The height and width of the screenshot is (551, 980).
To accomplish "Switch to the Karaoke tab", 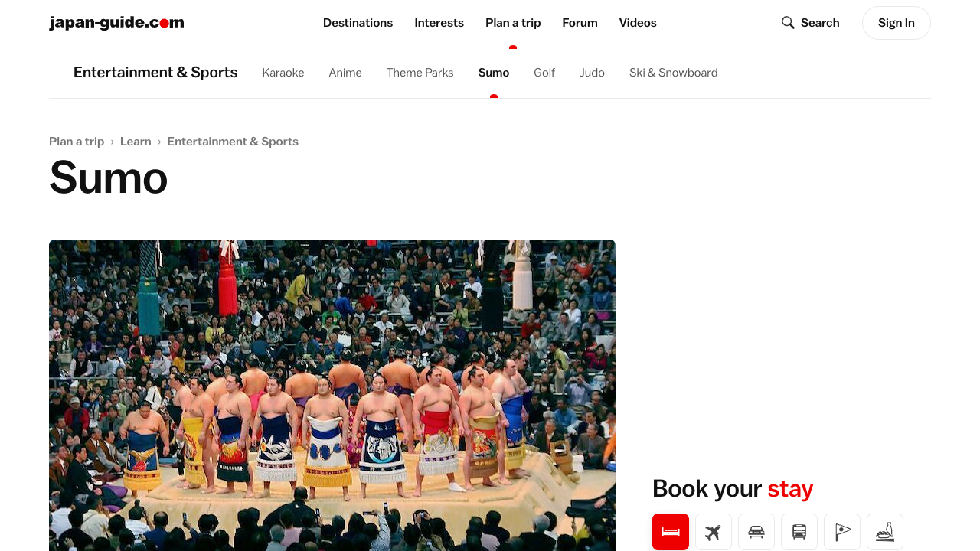I will 283,73.
